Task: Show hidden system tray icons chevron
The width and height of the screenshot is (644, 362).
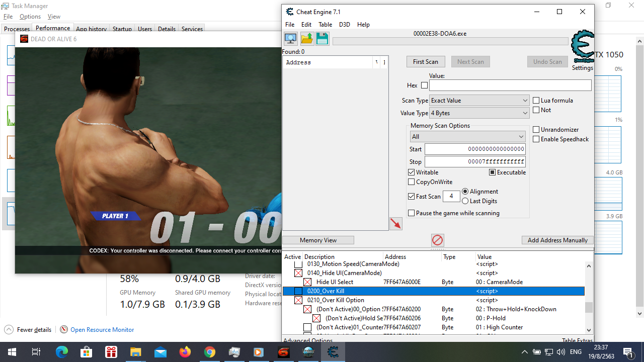Action: (525, 352)
